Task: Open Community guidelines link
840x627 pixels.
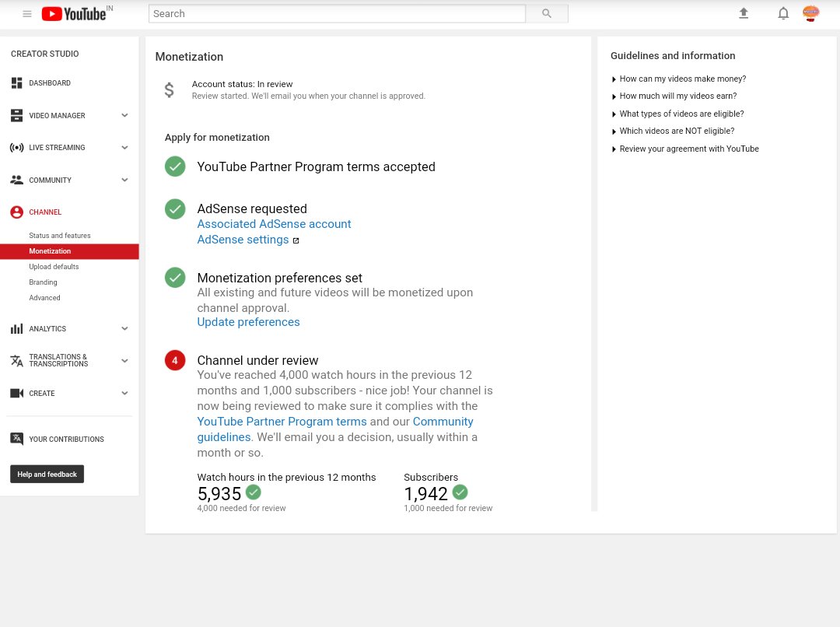Action: (x=334, y=429)
